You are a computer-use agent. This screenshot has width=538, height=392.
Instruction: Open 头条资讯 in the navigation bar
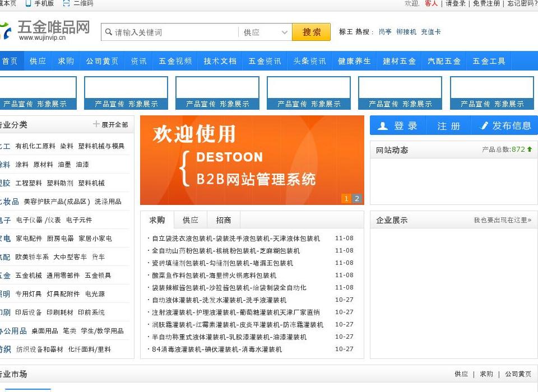(x=309, y=61)
